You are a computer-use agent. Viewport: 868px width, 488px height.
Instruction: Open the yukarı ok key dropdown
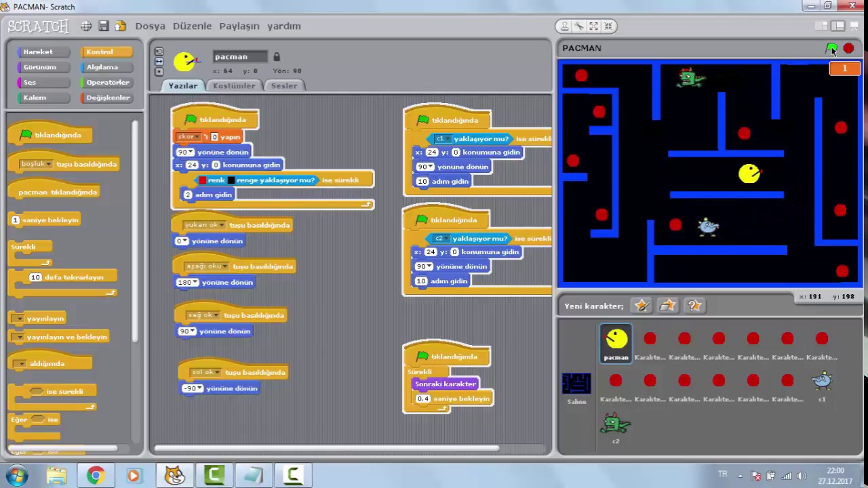203,225
